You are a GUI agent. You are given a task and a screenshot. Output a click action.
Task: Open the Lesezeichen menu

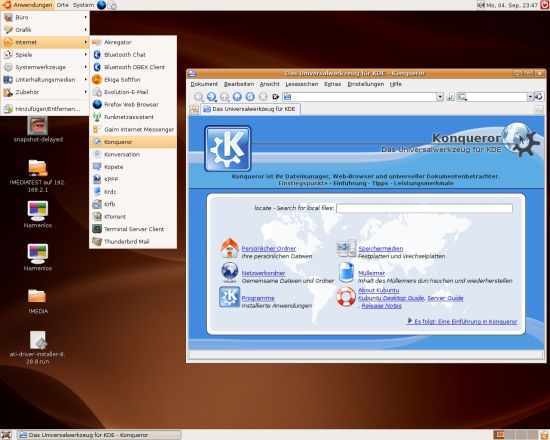(302, 84)
